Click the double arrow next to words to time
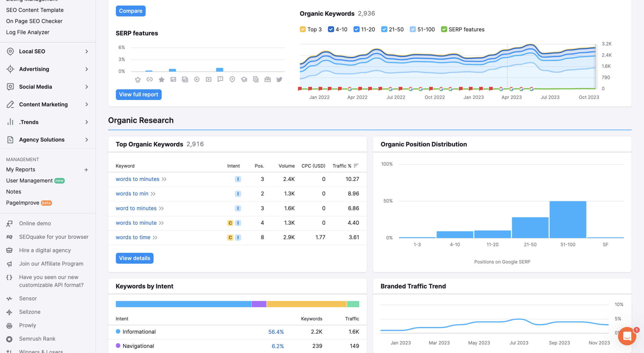 coord(155,237)
